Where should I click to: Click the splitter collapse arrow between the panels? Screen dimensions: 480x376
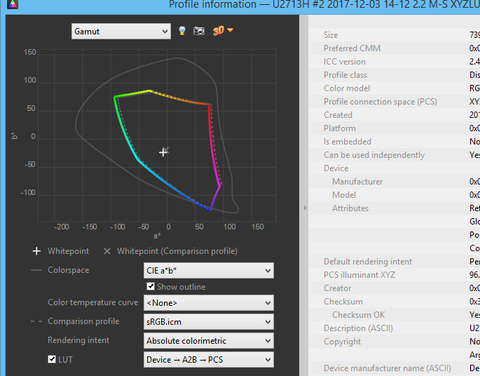pos(305,208)
